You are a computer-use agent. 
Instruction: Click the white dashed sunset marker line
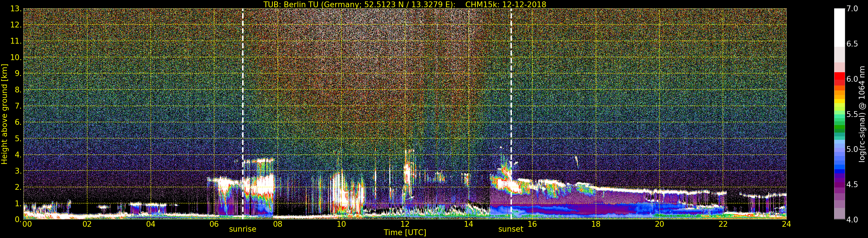click(x=511, y=114)
